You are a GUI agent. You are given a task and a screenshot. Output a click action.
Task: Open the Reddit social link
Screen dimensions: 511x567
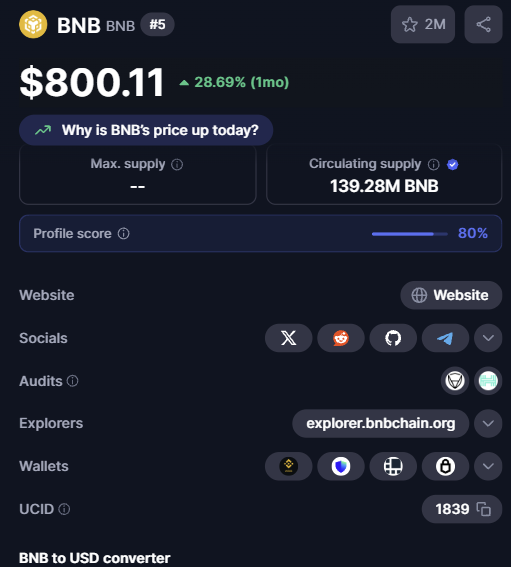341,338
